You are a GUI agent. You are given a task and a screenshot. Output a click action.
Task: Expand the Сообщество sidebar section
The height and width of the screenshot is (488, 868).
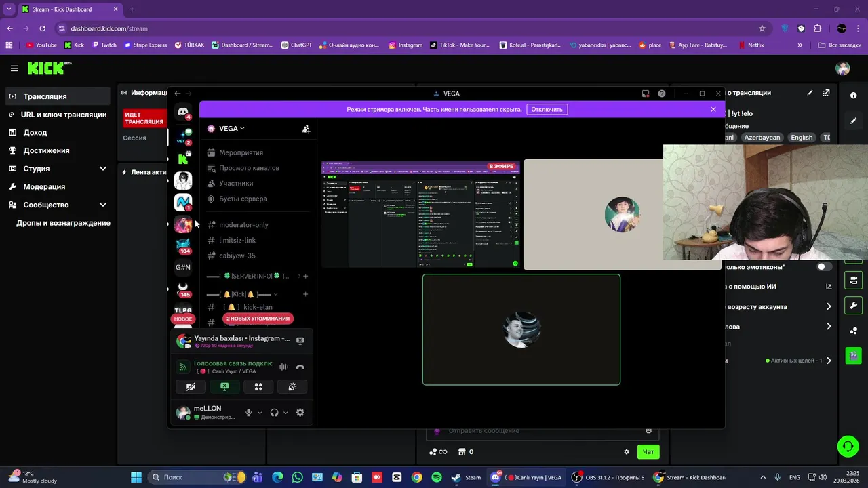coord(103,205)
